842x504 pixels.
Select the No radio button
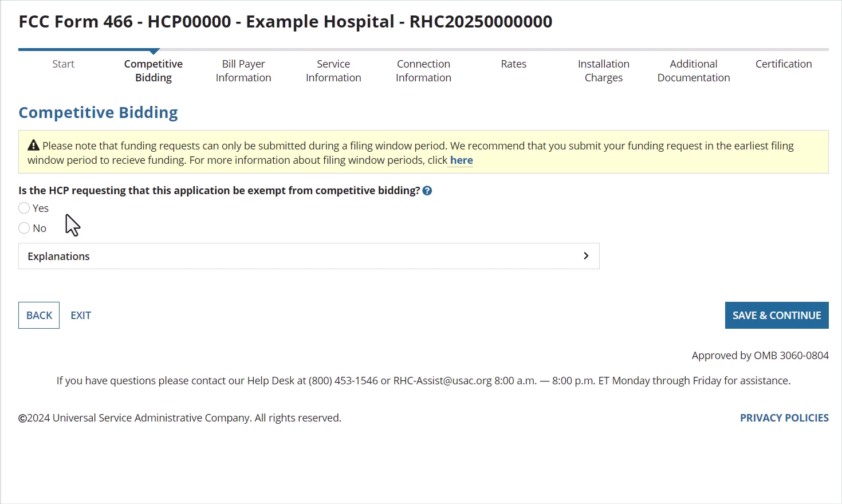pos(24,228)
